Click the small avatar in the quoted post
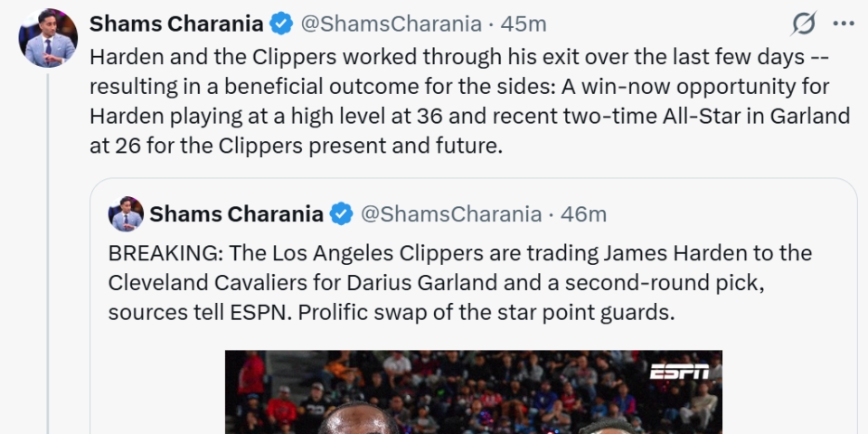Screen dimensions: 868x434 [126, 214]
